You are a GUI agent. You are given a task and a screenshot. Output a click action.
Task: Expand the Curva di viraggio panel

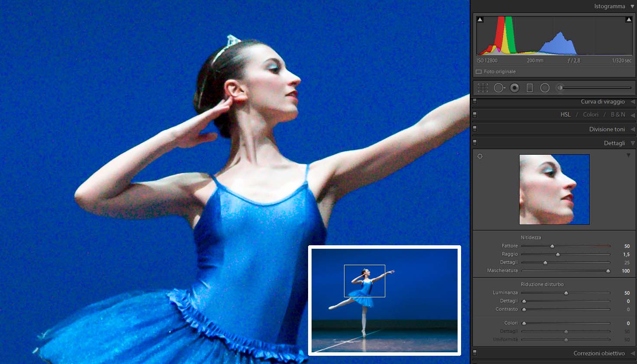coord(633,102)
